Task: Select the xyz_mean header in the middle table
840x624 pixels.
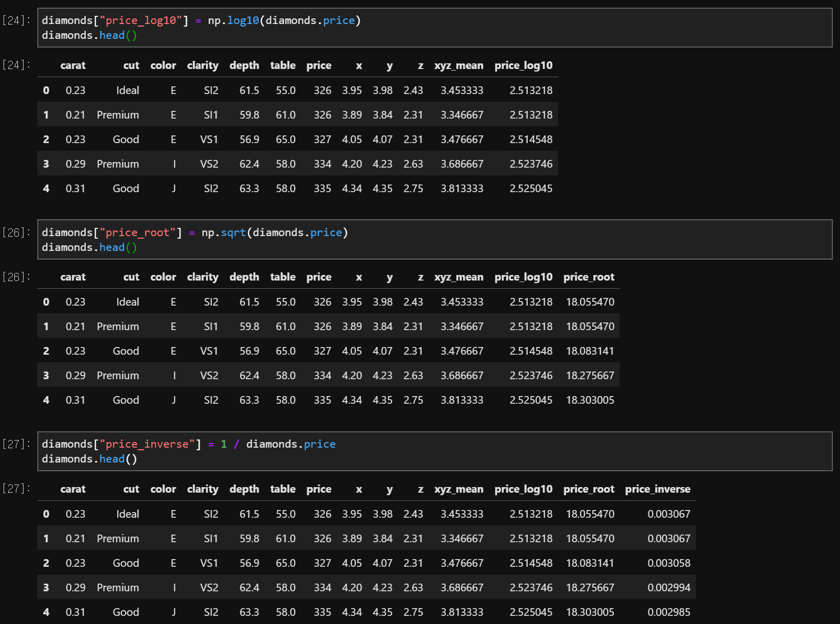Action: click(459, 276)
